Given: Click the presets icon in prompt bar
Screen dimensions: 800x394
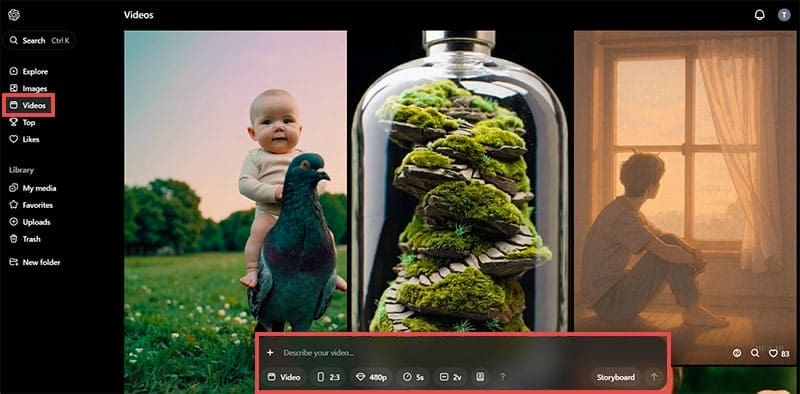Looking at the screenshot, I should tap(480, 377).
